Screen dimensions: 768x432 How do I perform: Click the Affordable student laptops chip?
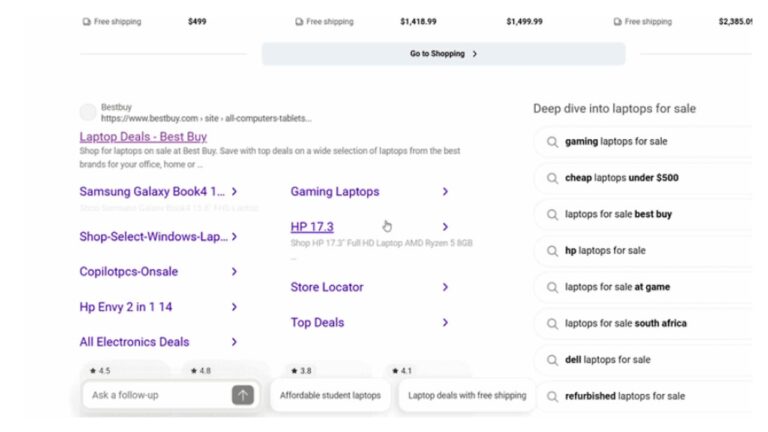pyautogui.click(x=330, y=395)
